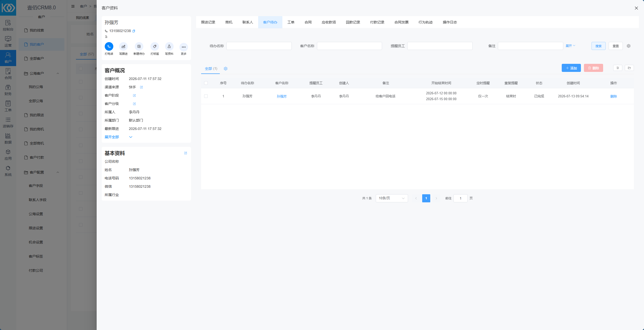This screenshot has height=330, width=644.
Task: Edit 基本资料 section icon
Action: coord(186,153)
